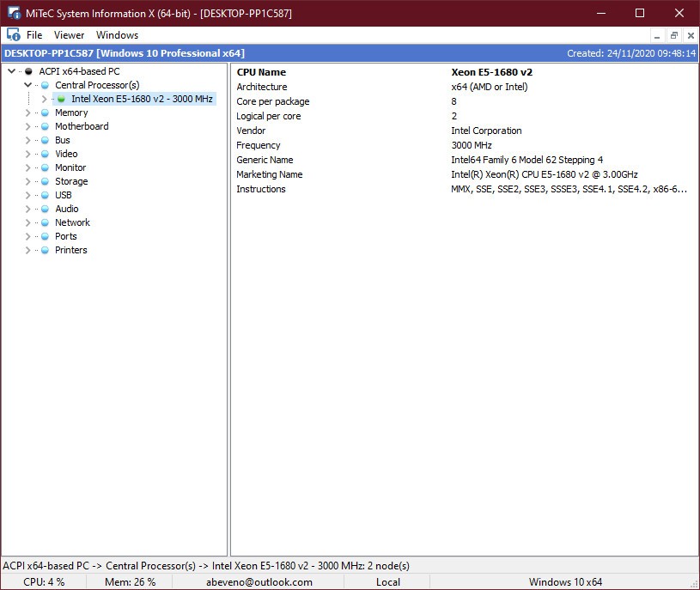700x590 pixels.
Task: Click the CPU: 4 % status bar entry
Action: [44, 582]
